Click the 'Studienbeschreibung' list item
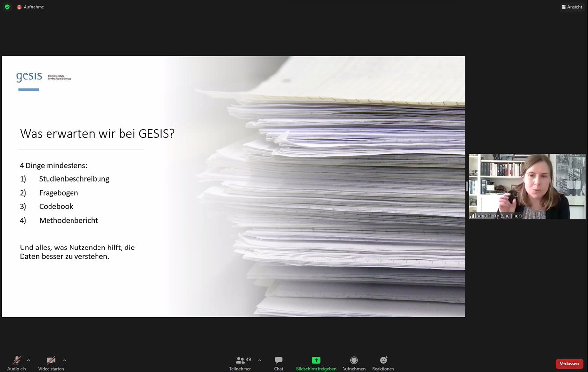The height and width of the screenshot is (372, 588). click(x=74, y=179)
